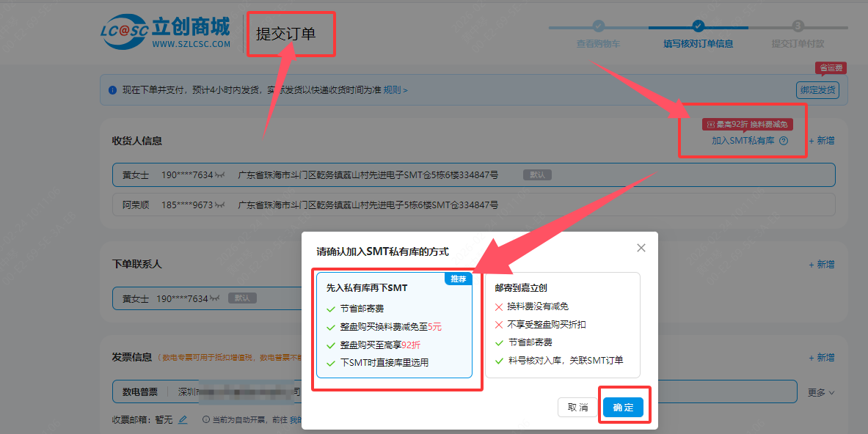Expand the 更多 invoice options dropdown
Image resolution: width=868 pixels, height=434 pixels.
[821, 392]
